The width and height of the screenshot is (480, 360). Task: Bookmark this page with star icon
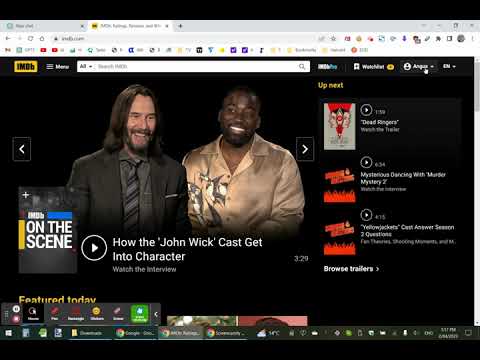(x=333, y=38)
